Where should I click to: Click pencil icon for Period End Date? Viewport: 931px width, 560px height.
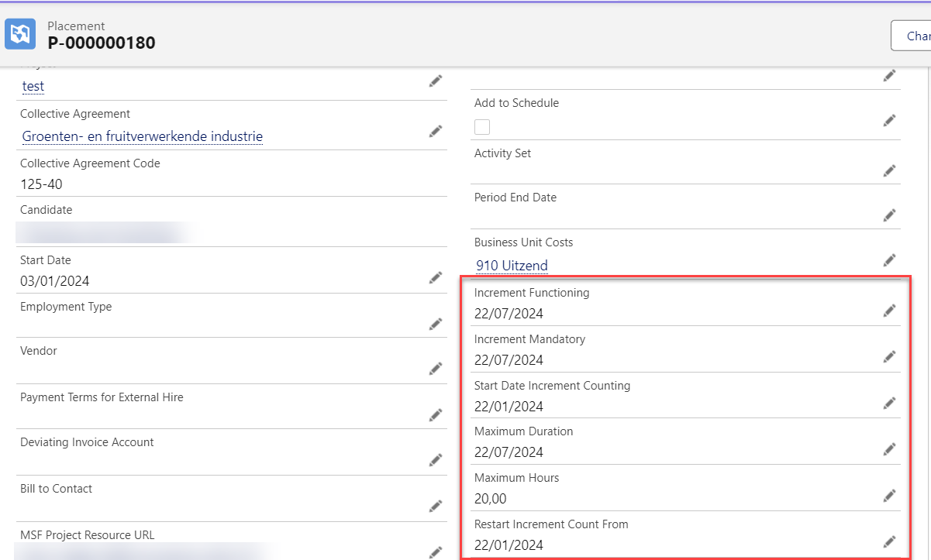tap(889, 215)
